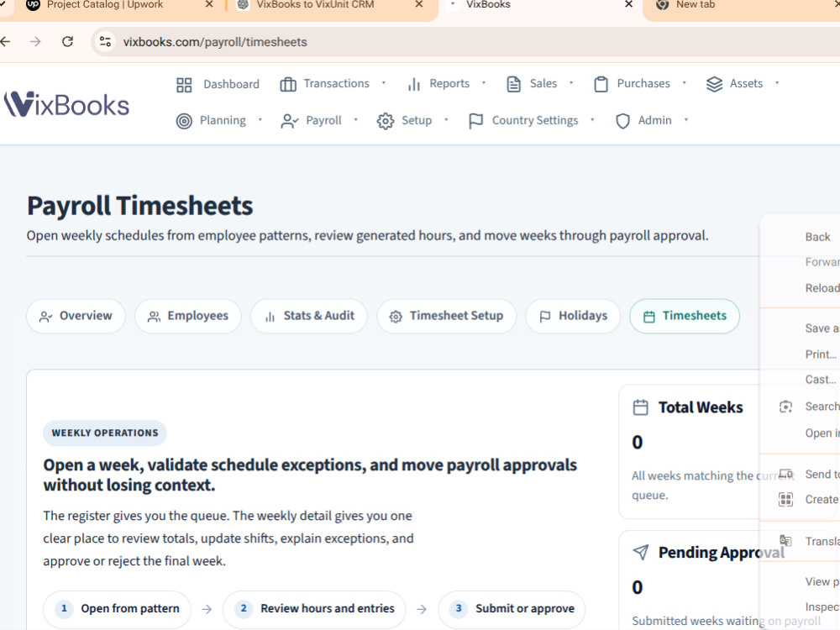Click the browser forward arrow
Image resolution: width=840 pixels, height=630 pixels.
pyautogui.click(x=35, y=41)
